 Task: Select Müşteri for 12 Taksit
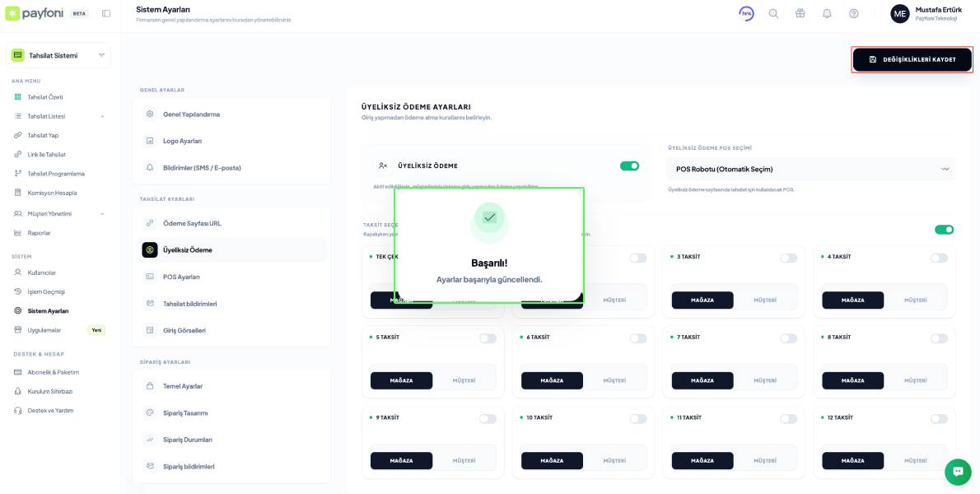(916, 460)
